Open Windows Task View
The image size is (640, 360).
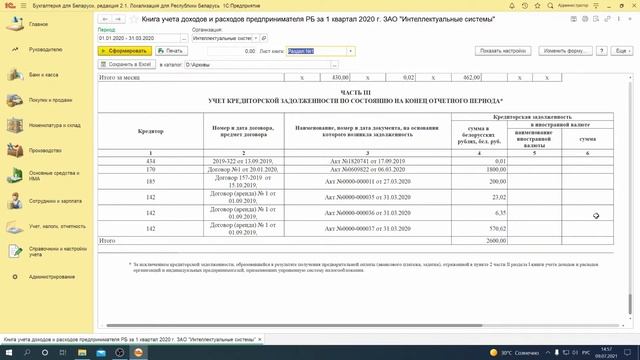pyautogui.click(x=63, y=353)
